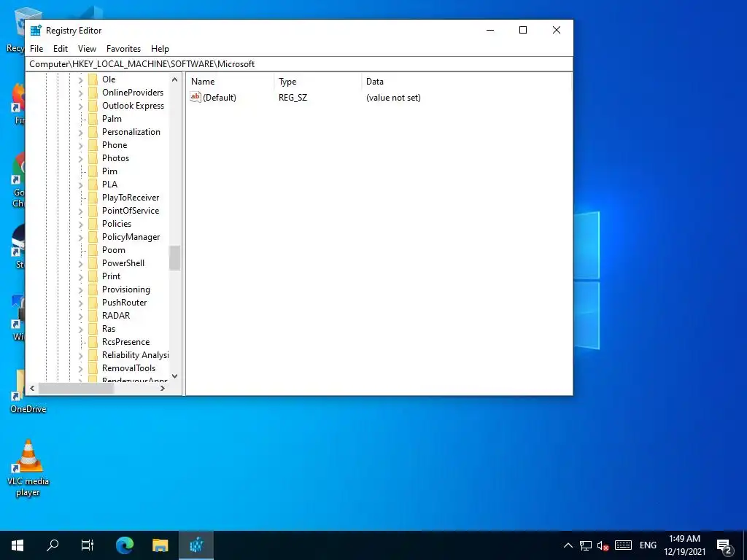Select the Provisioning key
The height and width of the screenshot is (560, 747).
pyautogui.click(x=125, y=289)
